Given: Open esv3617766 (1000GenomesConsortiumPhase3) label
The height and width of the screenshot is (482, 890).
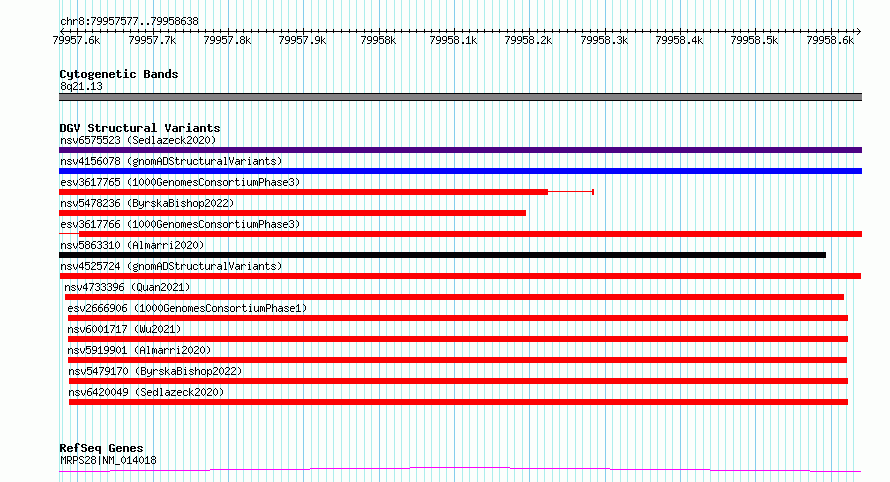Looking at the screenshot, I should point(180,224).
